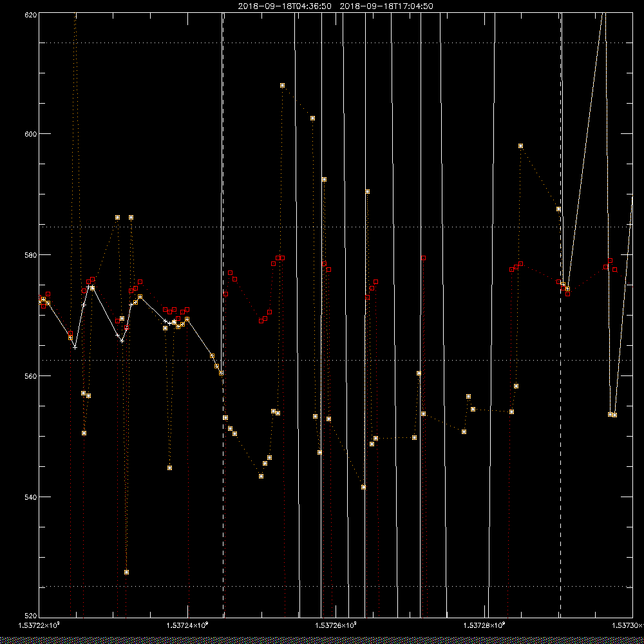Pick the highest orange data marker near 608
Viewport: 644px width, 644px height.
coord(282,86)
